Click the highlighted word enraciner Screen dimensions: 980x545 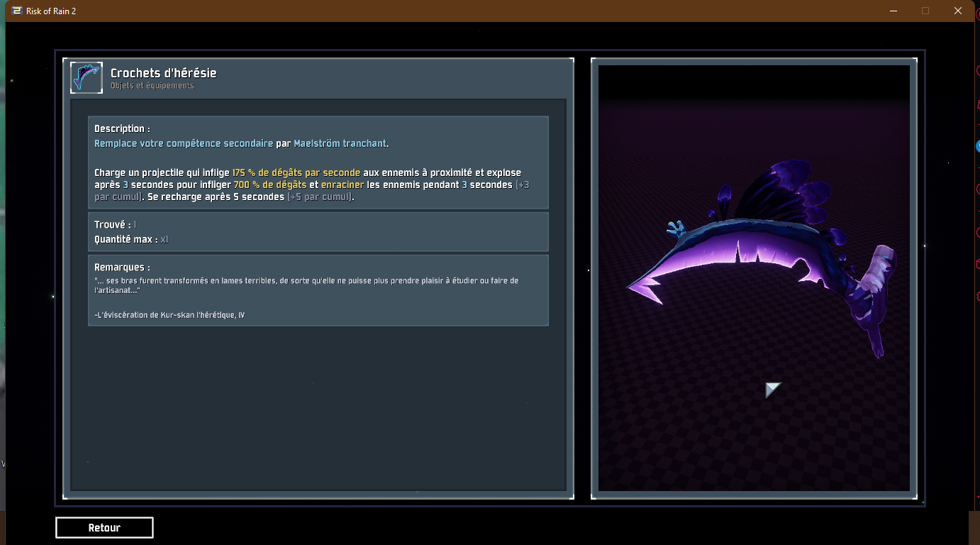pyautogui.click(x=343, y=185)
